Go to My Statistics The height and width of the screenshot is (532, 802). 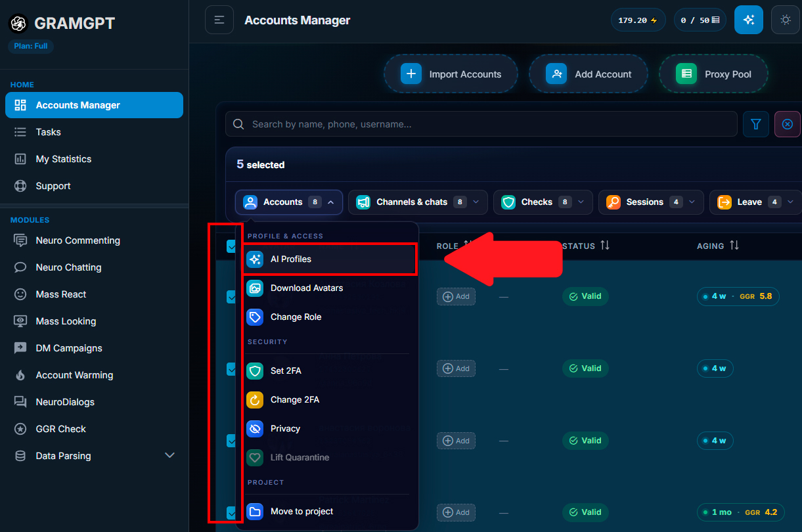coord(94,159)
